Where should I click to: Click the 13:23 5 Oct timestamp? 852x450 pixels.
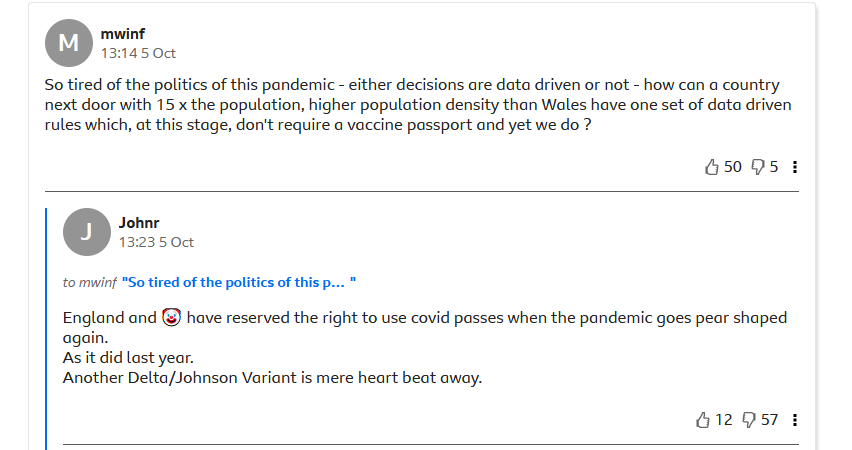pos(156,242)
